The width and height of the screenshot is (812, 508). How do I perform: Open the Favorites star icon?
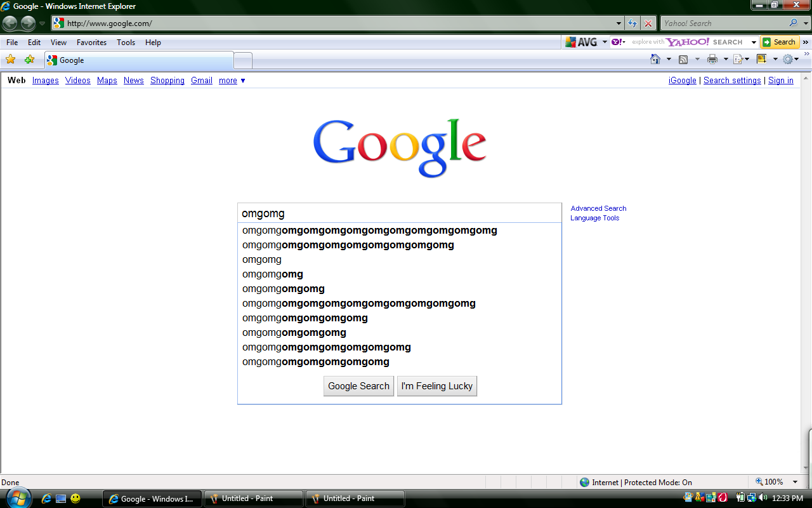coord(10,58)
